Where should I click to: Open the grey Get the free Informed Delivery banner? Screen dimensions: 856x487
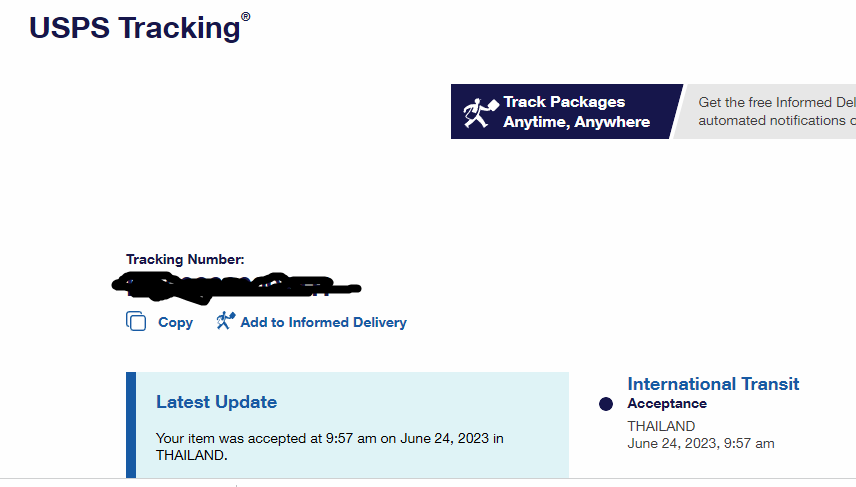tap(765, 111)
